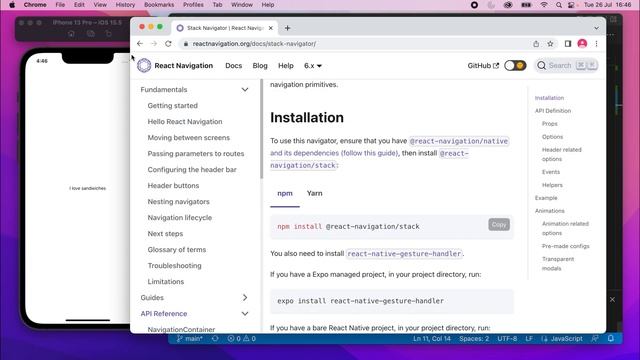Open the GitHub link
This screenshot has width=640, height=360.
tap(483, 66)
